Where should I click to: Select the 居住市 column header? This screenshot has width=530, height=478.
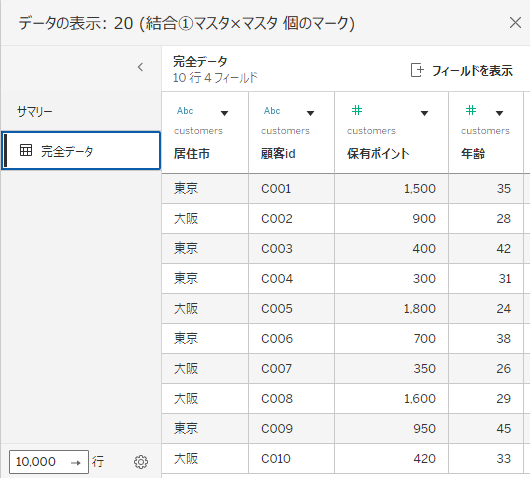click(205, 133)
